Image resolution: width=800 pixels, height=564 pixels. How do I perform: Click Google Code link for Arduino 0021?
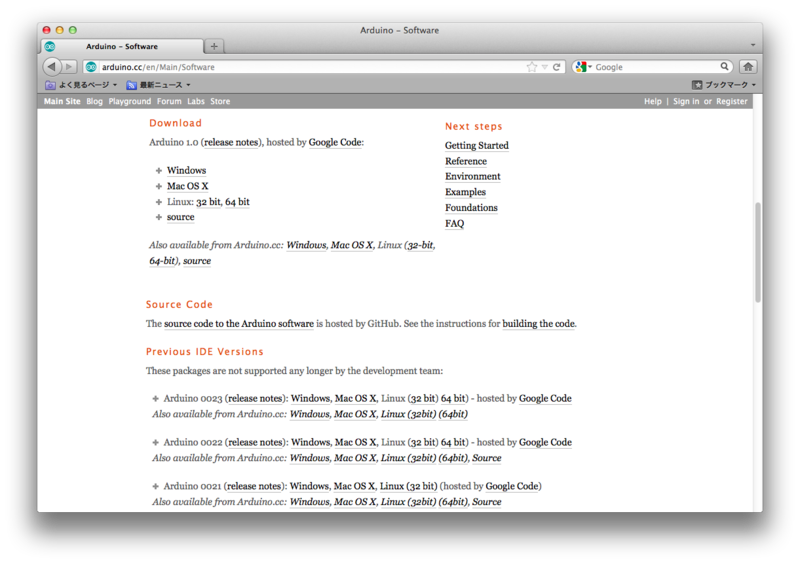tap(512, 486)
